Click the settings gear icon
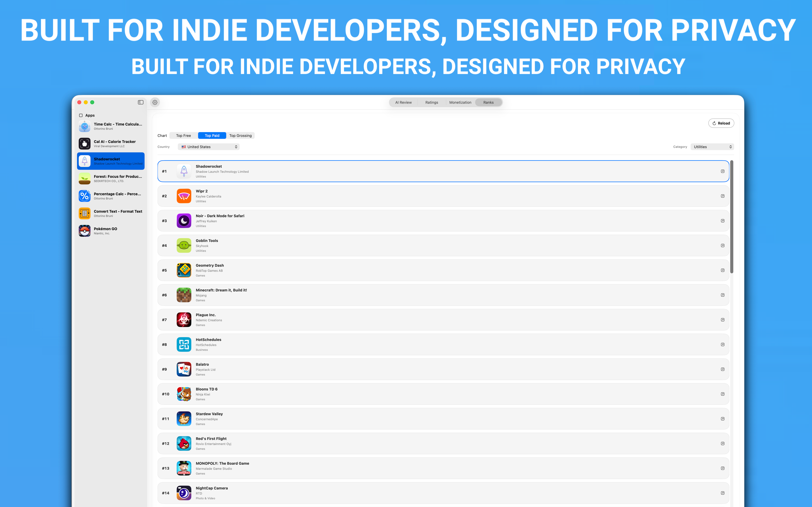This screenshot has height=507, width=812. (x=155, y=102)
